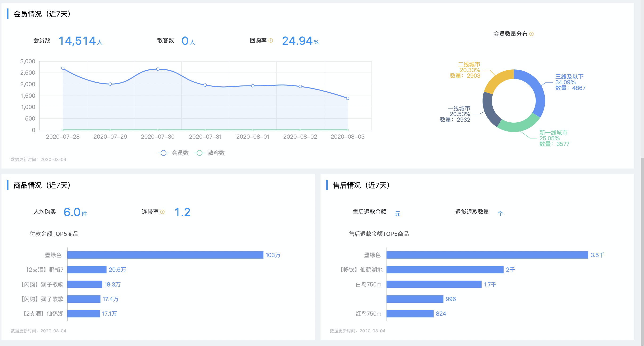Click the 付款金额TOP5商品 subtitle

[54, 234]
